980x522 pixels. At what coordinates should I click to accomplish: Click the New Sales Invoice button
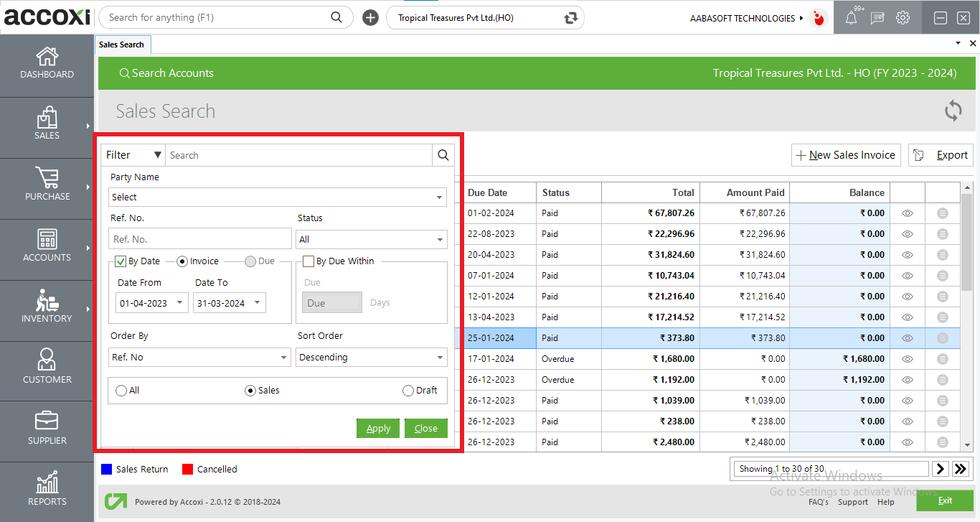click(x=846, y=155)
